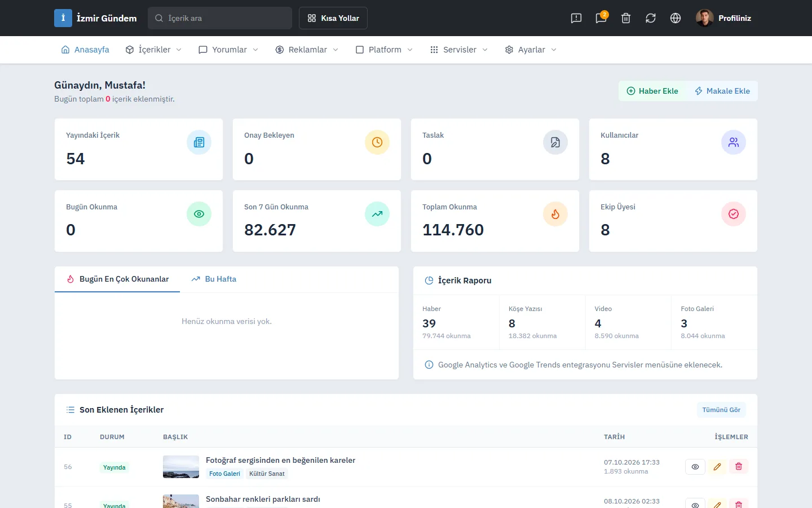
Task: Open Fotoğraf sergisinden en beğenilen kareler title
Action: pyautogui.click(x=280, y=460)
